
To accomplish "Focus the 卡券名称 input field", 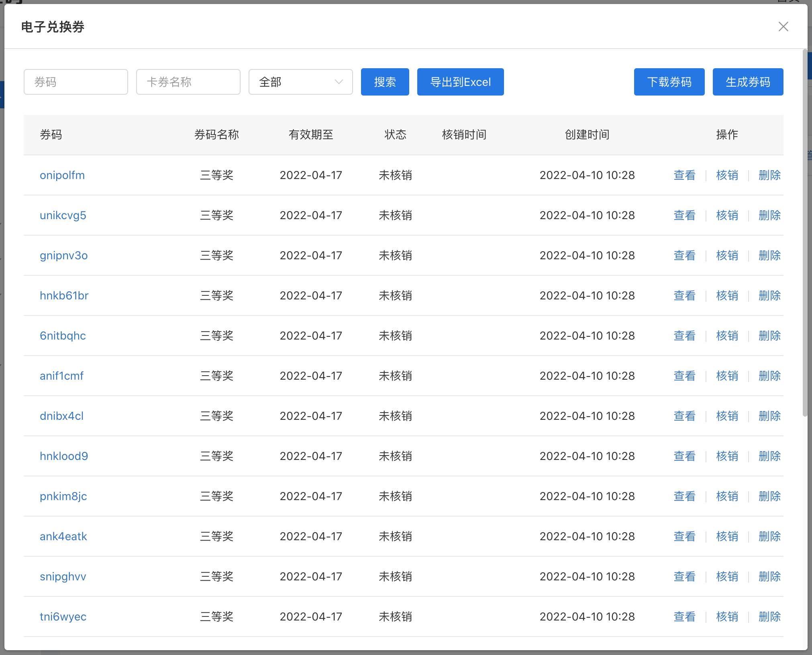I will tap(188, 82).
